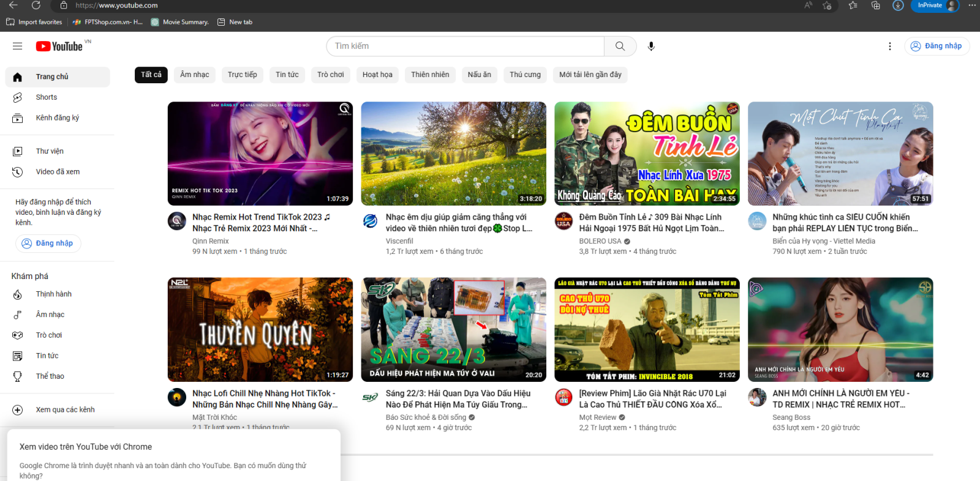
Task: Open Viscenfil channel name
Action: [x=399, y=241]
